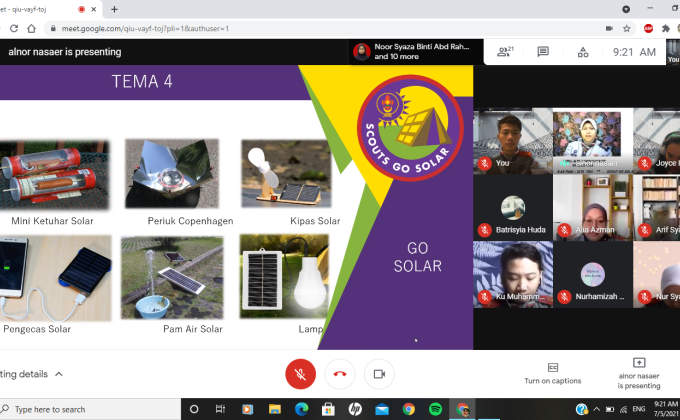Open network status in system tray
680x420 pixels.
pos(624,409)
